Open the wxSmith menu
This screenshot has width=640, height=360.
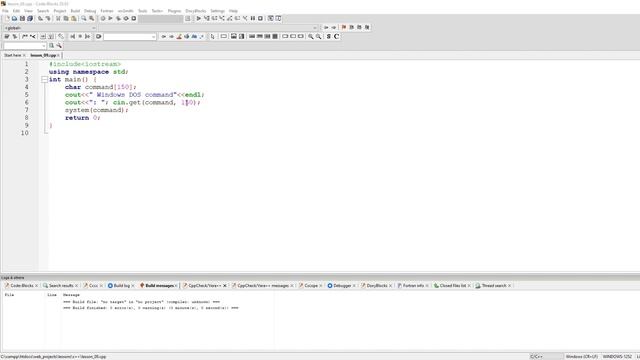(x=126, y=11)
